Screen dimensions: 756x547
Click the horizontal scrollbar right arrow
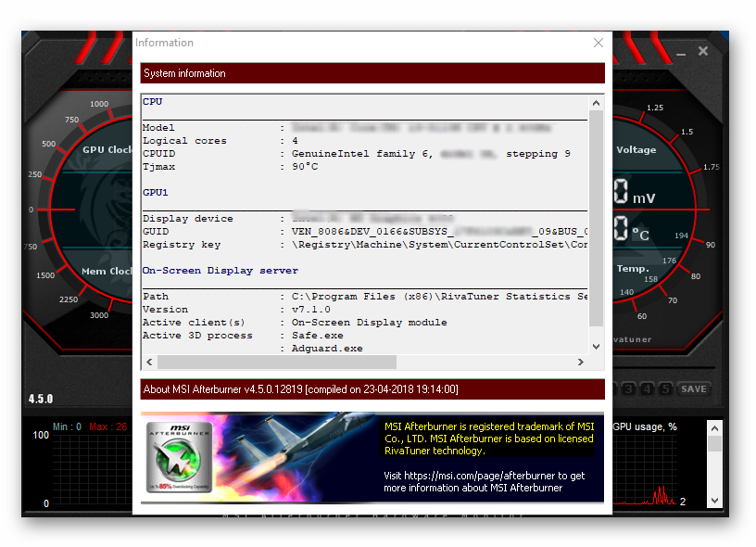[582, 362]
